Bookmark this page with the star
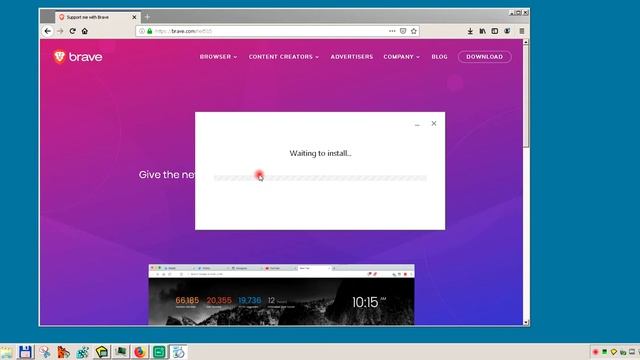 (414, 31)
